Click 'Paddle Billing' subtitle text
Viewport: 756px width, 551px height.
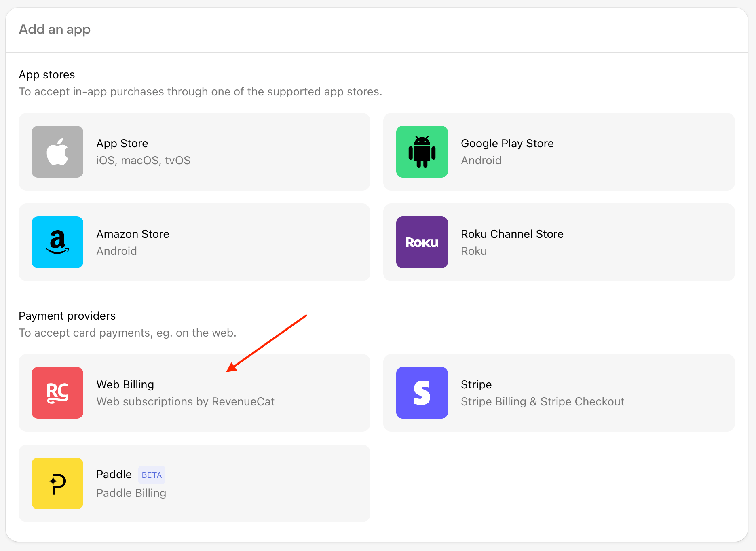tap(131, 493)
